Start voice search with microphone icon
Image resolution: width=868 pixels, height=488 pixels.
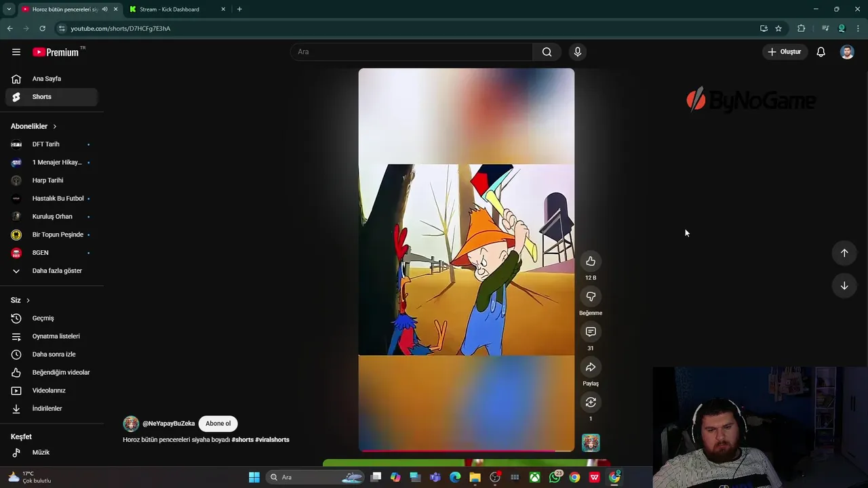[578, 52]
